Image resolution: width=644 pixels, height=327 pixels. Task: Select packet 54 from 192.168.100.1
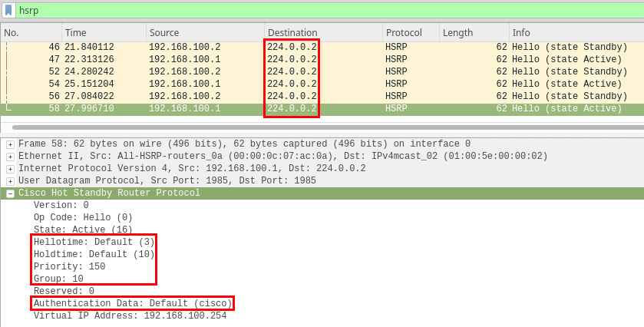[322, 84]
